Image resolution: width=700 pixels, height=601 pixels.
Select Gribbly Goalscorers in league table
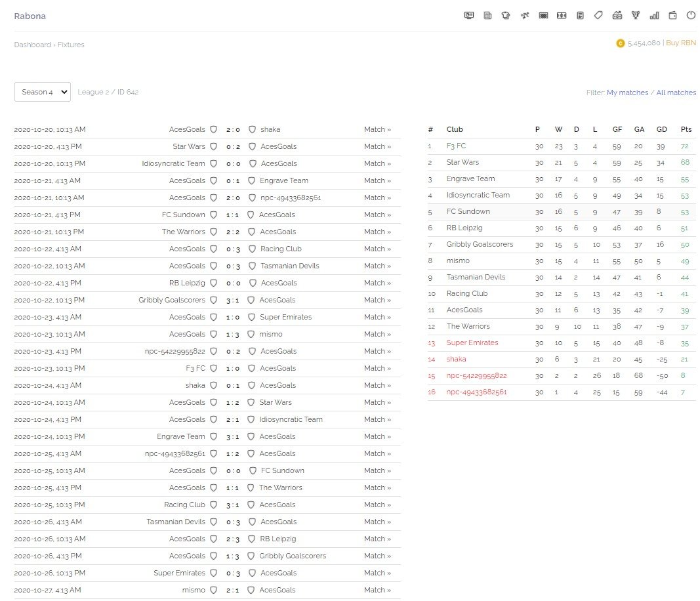click(x=480, y=244)
